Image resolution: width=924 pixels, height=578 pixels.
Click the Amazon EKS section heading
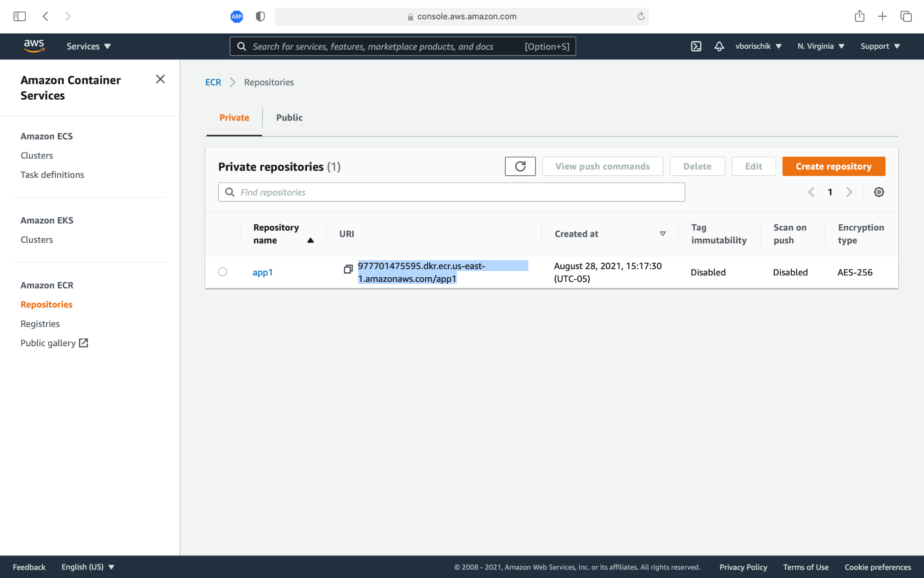click(47, 220)
